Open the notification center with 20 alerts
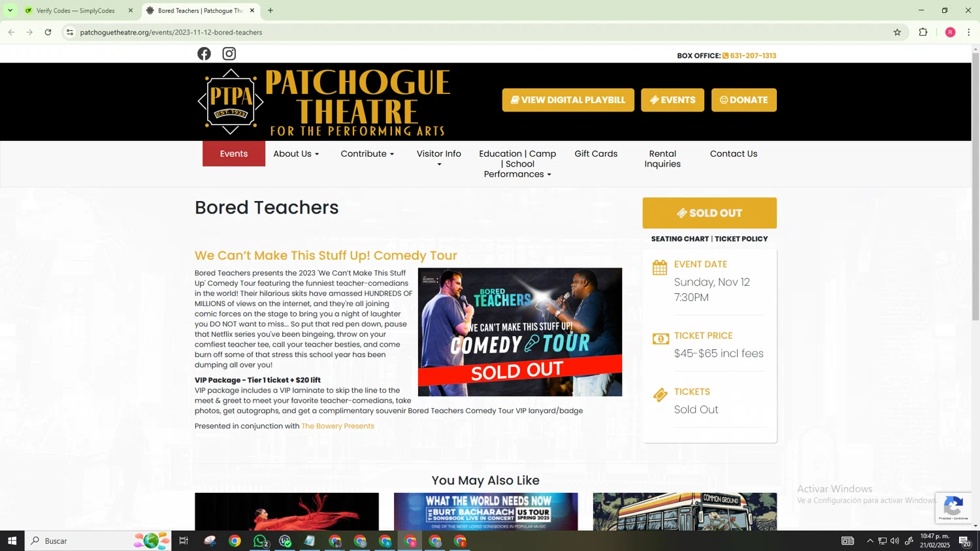 click(965, 541)
